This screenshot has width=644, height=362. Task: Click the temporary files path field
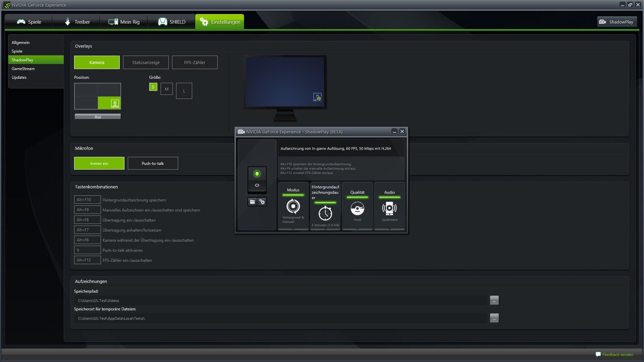281,318
